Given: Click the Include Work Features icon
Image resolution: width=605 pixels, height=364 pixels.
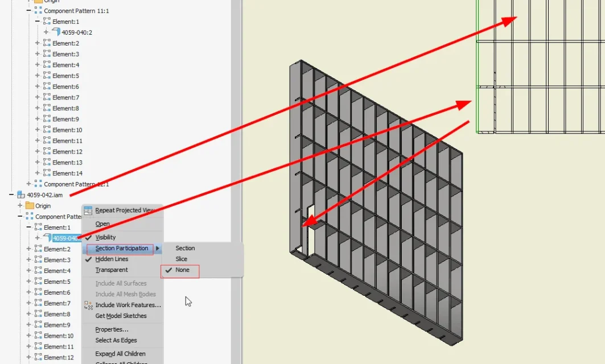Looking at the screenshot, I should point(88,305).
